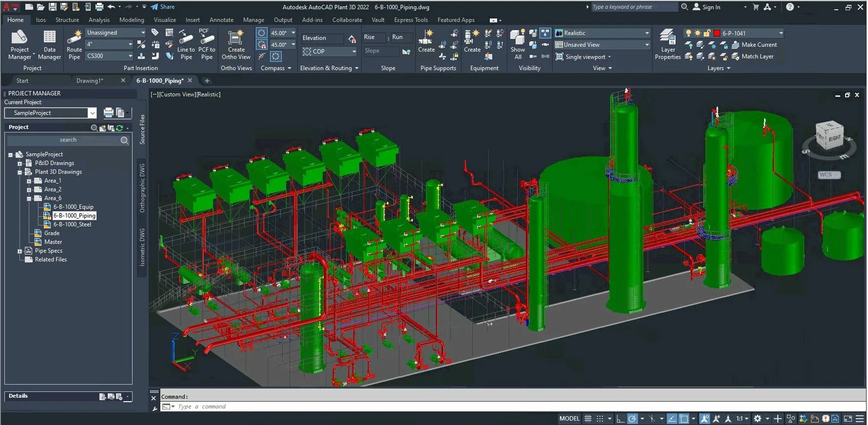The width and height of the screenshot is (868, 425).
Task: Expand the Area_1 tree node
Action: point(29,181)
